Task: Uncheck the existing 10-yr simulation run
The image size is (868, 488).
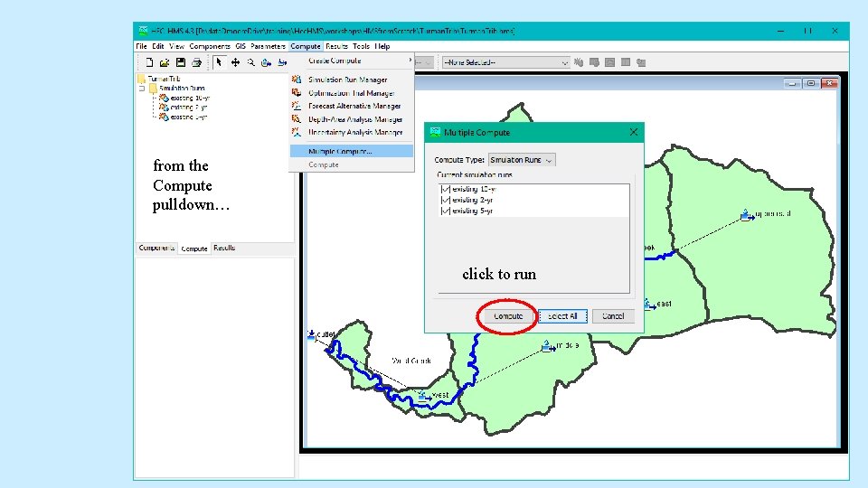Action: (446, 189)
